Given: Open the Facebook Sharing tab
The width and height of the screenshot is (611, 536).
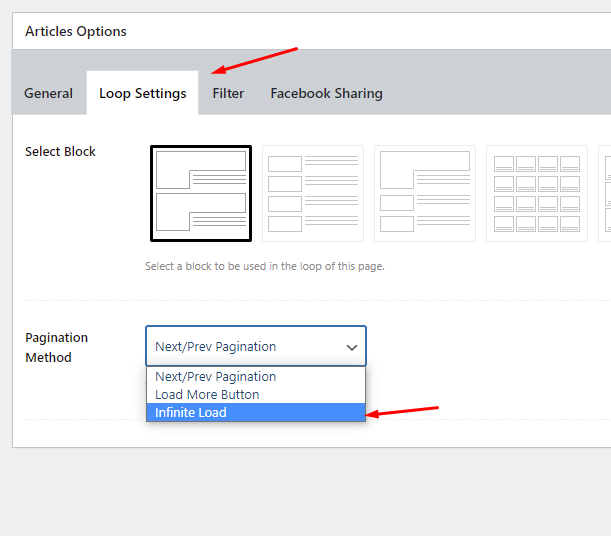Looking at the screenshot, I should (327, 93).
